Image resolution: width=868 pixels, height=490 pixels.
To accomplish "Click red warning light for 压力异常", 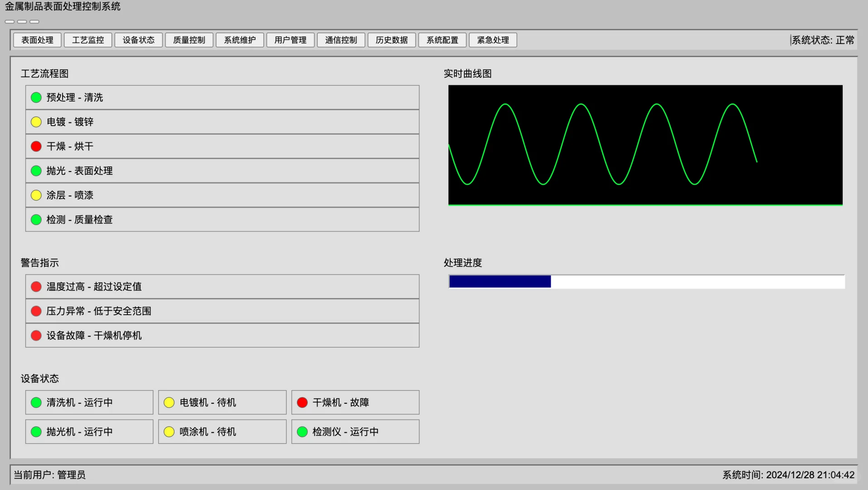I will (36, 311).
